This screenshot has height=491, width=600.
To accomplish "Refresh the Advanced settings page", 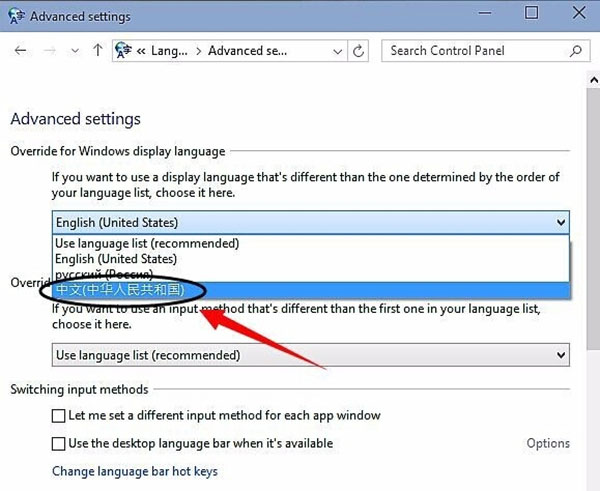I will [x=358, y=51].
